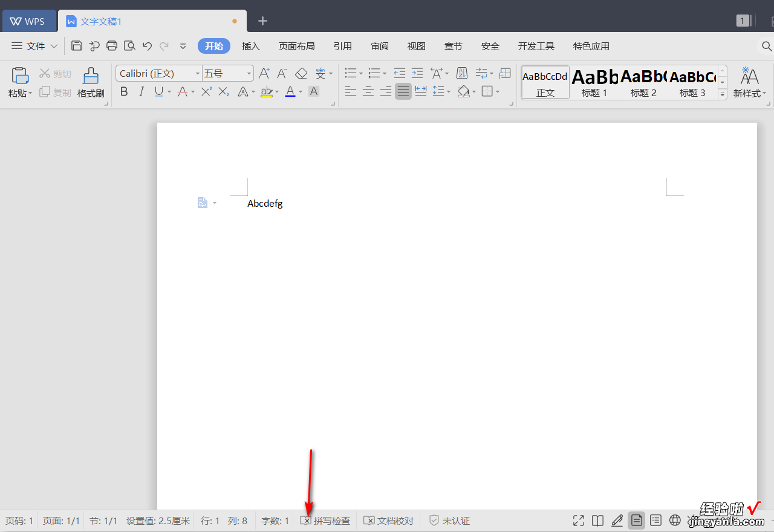The image size is (774, 532).
Task: Toggle Superscript formatting
Action: tap(206, 92)
